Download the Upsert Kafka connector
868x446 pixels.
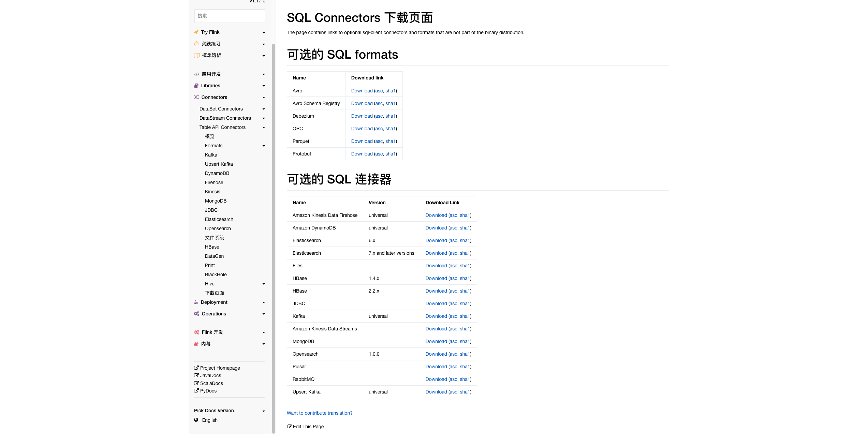tap(436, 392)
